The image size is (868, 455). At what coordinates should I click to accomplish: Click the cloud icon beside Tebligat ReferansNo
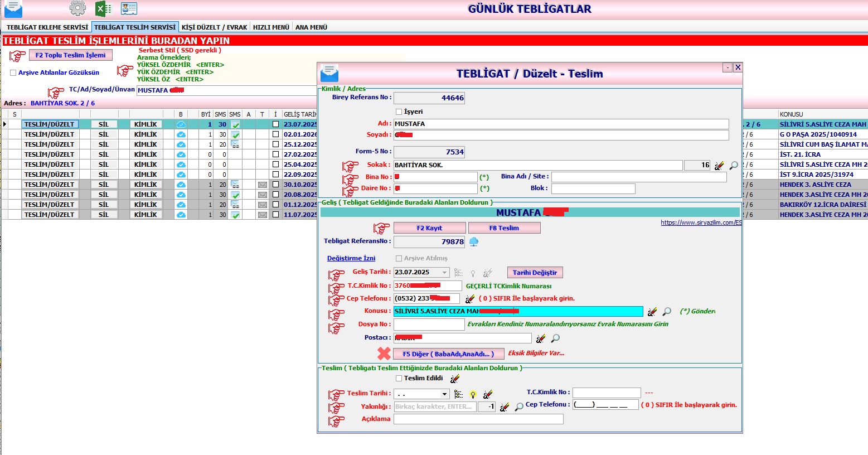point(474,241)
